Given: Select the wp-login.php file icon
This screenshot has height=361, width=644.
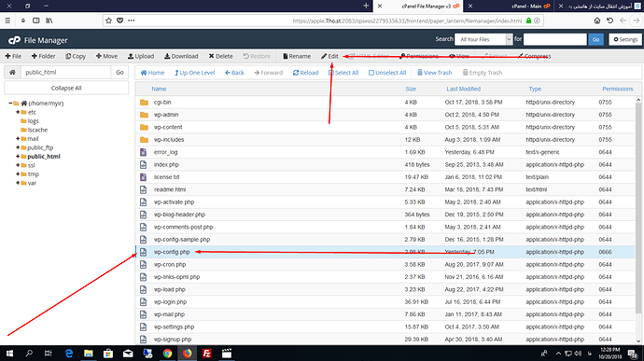Looking at the screenshot, I should (x=143, y=302).
